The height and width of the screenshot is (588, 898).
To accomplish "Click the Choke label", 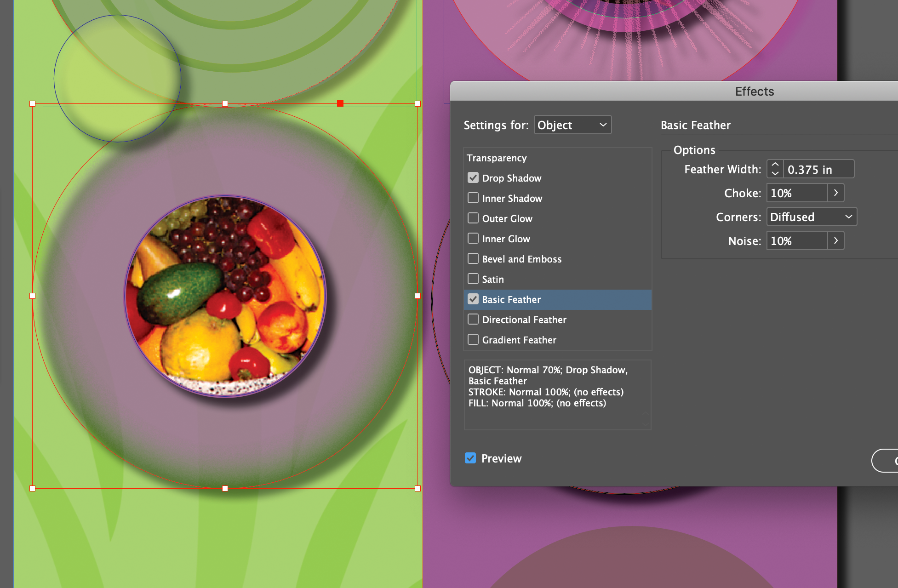I will pos(743,194).
